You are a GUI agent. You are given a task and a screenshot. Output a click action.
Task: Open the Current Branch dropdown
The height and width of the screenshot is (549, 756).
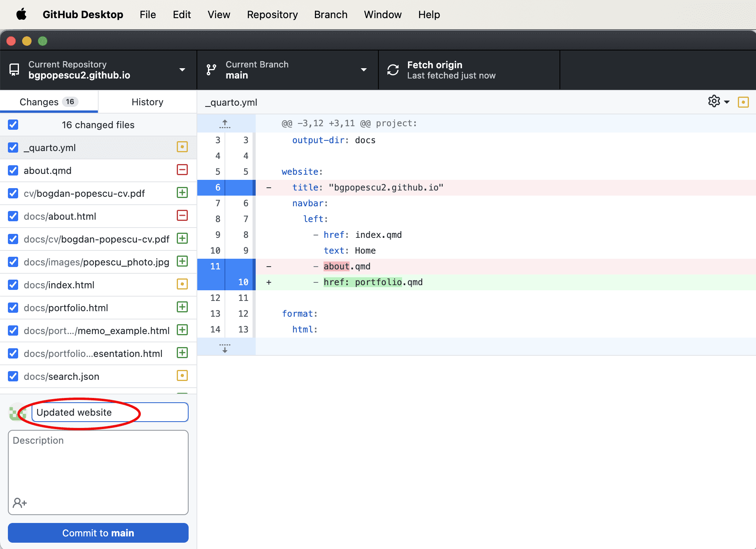coord(287,70)
